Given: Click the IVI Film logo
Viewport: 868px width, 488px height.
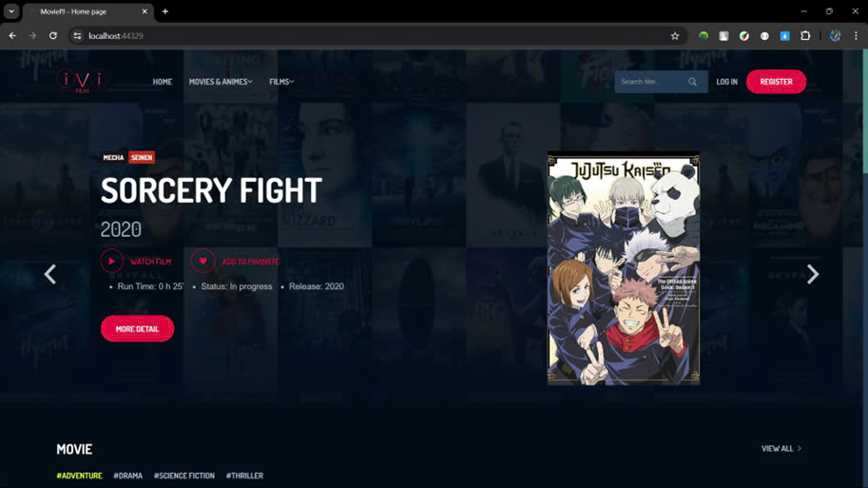Looking at the screenshot, I should pos(81,82).
